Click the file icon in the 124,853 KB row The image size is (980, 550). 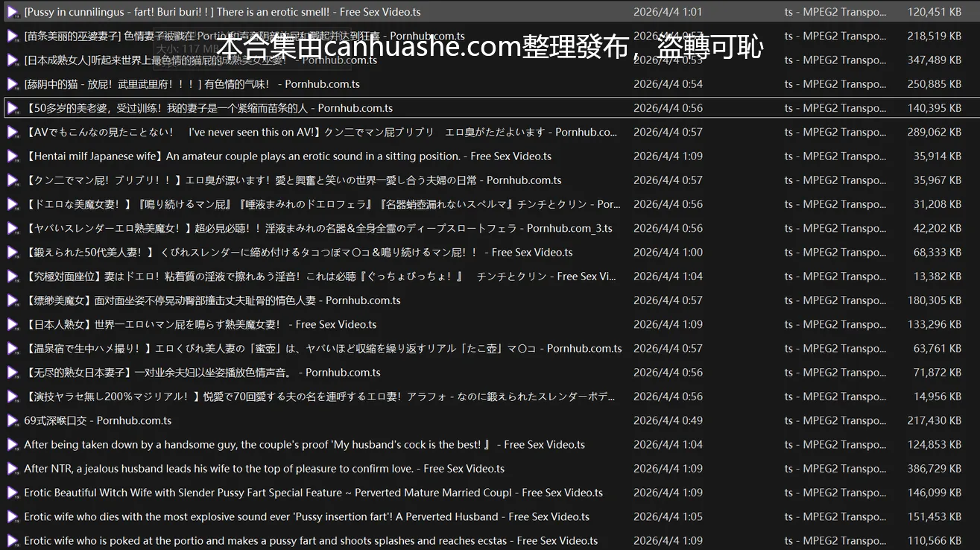click(13, 445)
